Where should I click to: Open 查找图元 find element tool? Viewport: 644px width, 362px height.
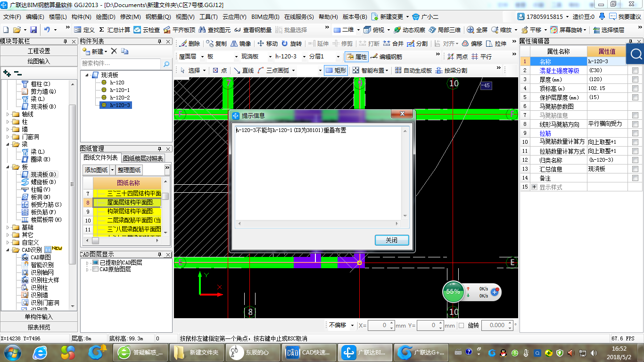pos(215,30)
